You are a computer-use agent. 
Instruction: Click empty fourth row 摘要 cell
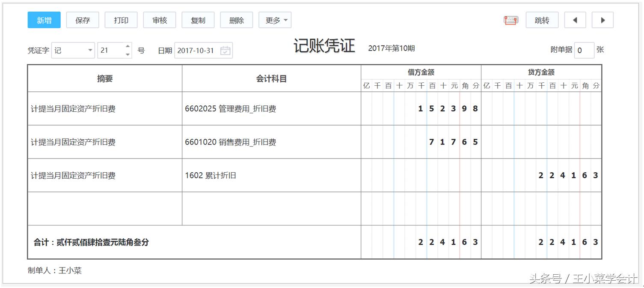click(105, 209)
